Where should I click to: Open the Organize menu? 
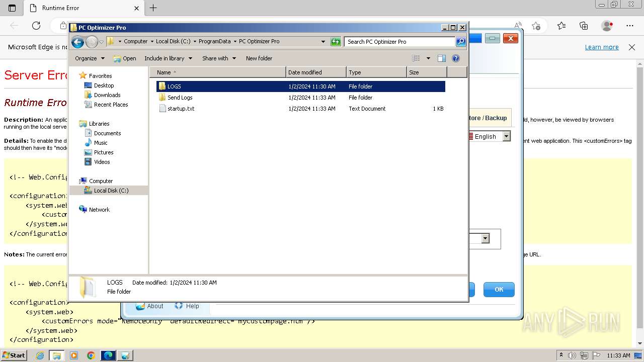[x=90, y=58]
